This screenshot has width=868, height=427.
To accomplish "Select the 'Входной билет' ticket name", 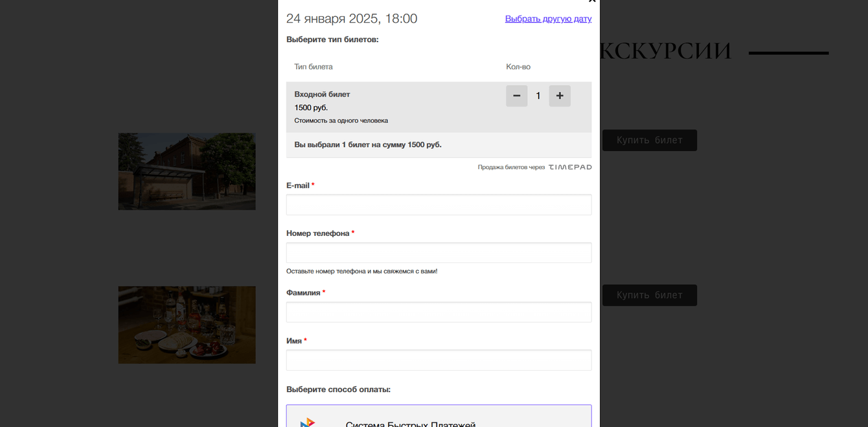I will [x=322, y=95].
